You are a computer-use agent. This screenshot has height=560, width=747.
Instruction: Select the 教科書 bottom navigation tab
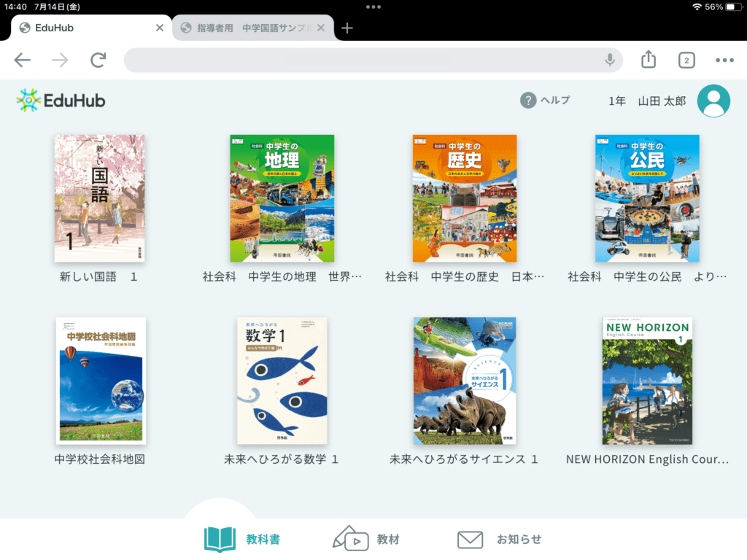pos(241,540)
